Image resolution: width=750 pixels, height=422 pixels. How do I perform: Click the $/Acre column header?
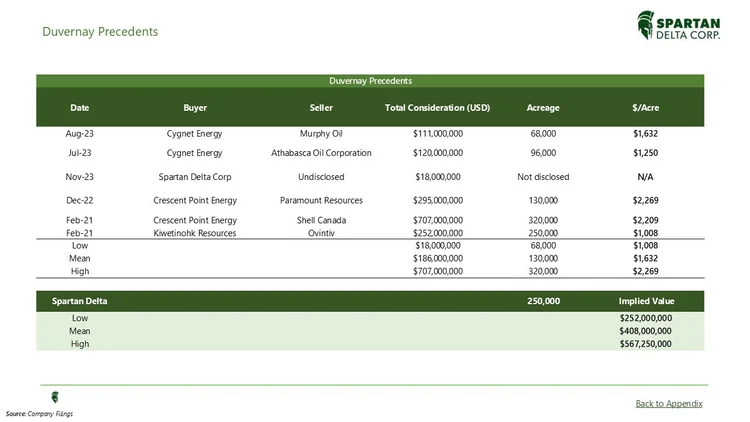[645, 108]
